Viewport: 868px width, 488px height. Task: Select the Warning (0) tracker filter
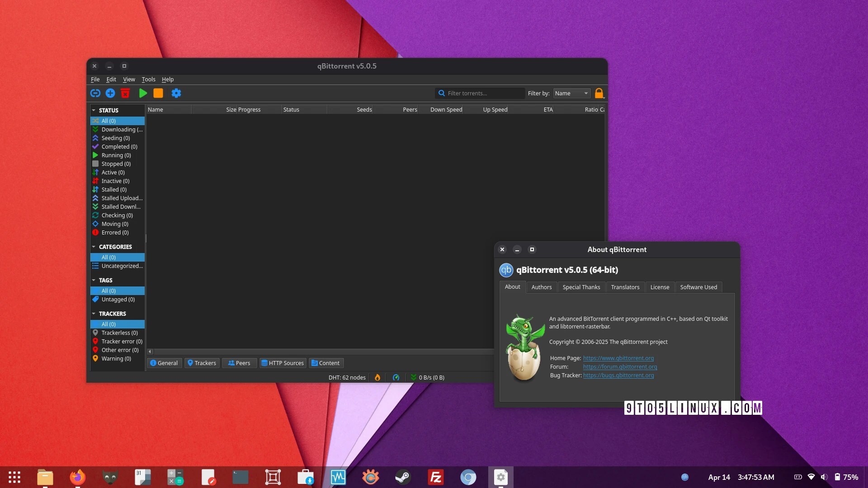(x=118, y=358)
